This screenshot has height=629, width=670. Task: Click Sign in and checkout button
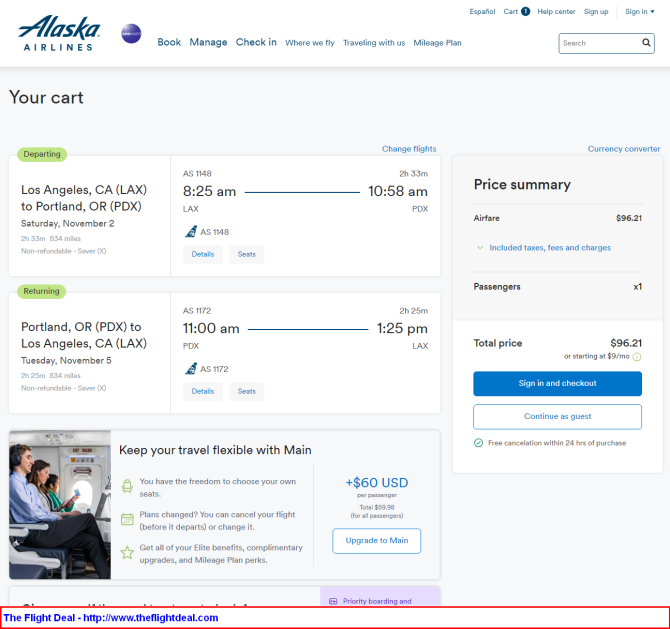tap(557, 383)
